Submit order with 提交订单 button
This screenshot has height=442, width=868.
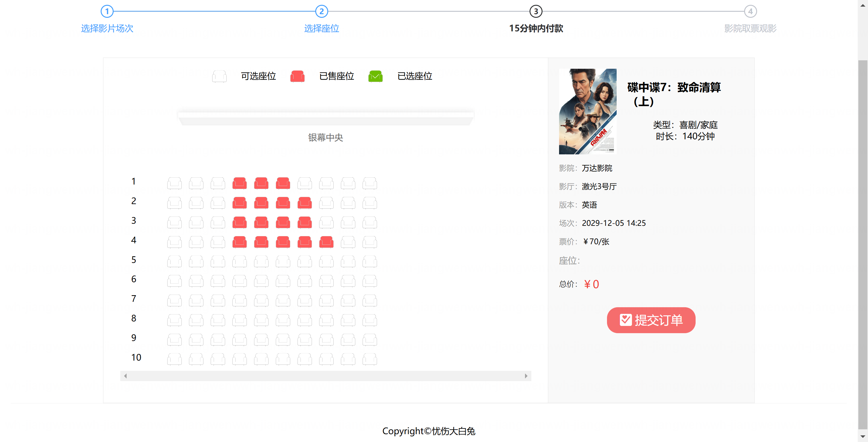(651, 320)
